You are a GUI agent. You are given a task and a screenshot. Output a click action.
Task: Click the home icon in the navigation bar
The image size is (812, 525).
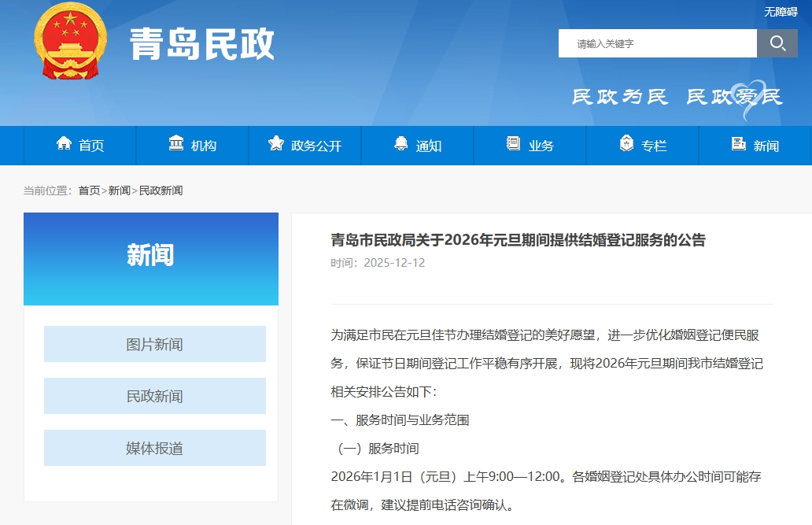[x=64, y=145]
